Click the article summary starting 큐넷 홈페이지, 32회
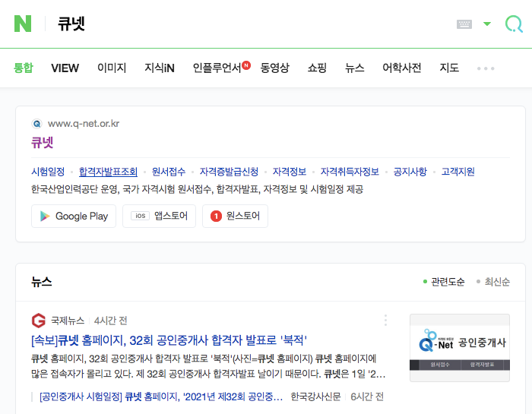This screenshot has height=414, width=532. 208,367
